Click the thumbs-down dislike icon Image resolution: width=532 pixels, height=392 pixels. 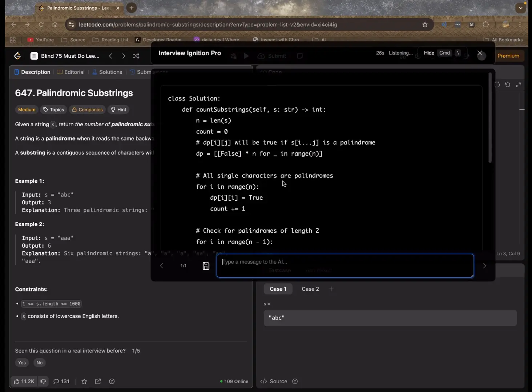[43, 381]
